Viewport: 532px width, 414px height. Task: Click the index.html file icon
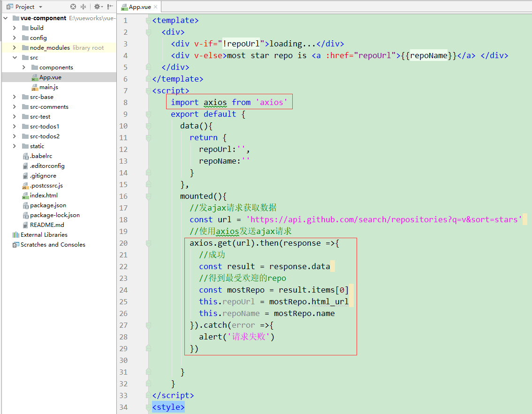click(x=24, y=196)
